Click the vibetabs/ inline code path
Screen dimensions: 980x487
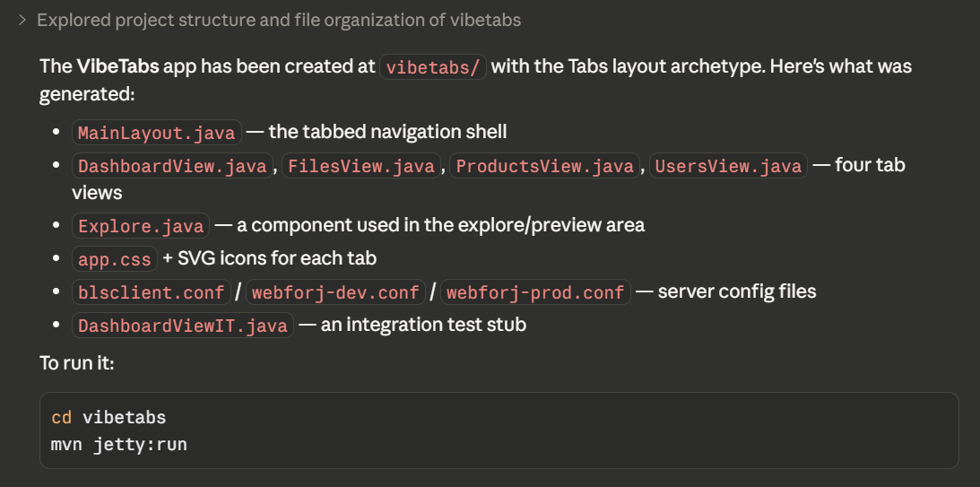pyautogui.click(x=433, y=67)
